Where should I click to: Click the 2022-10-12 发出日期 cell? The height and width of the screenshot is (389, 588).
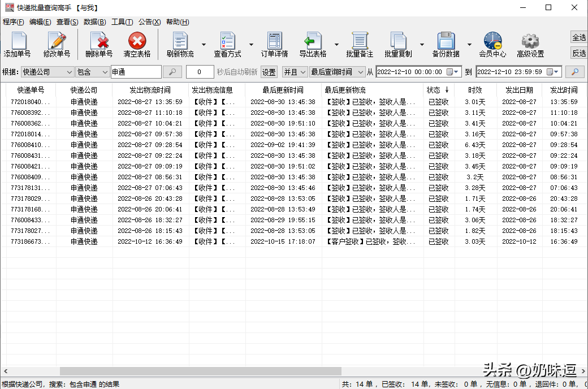(x=520, y=241)
